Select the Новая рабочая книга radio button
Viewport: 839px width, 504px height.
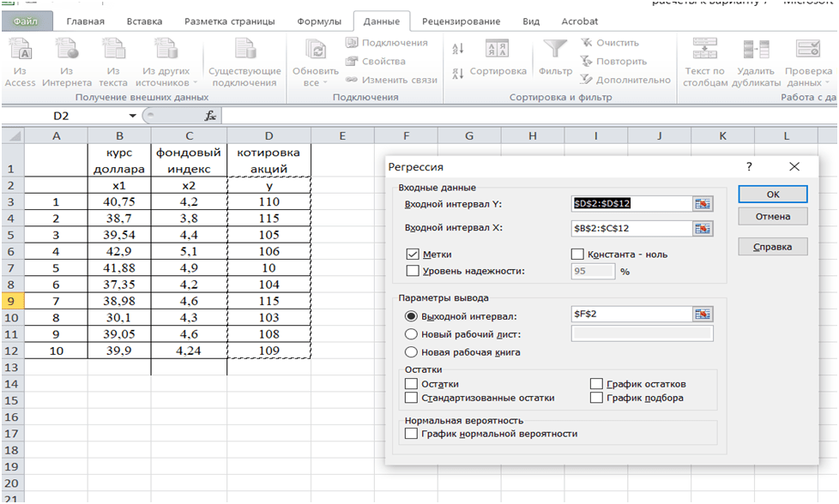[411, 352]
